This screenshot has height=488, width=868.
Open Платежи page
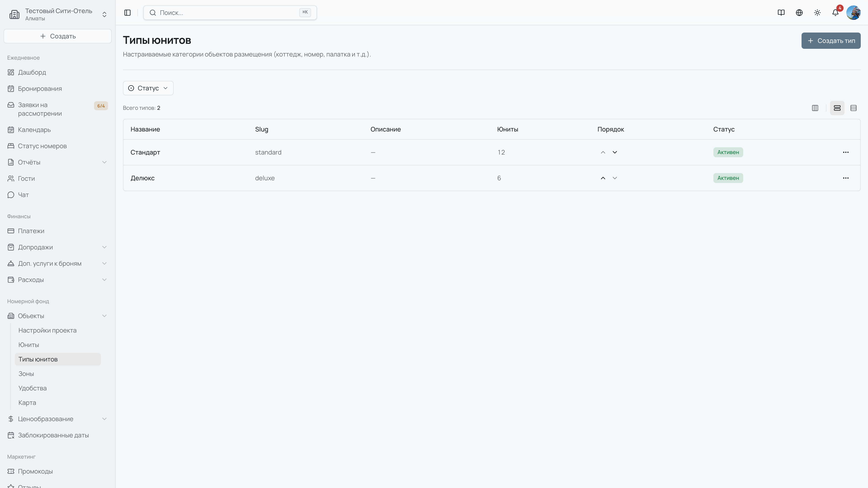(x=58, y=231)
